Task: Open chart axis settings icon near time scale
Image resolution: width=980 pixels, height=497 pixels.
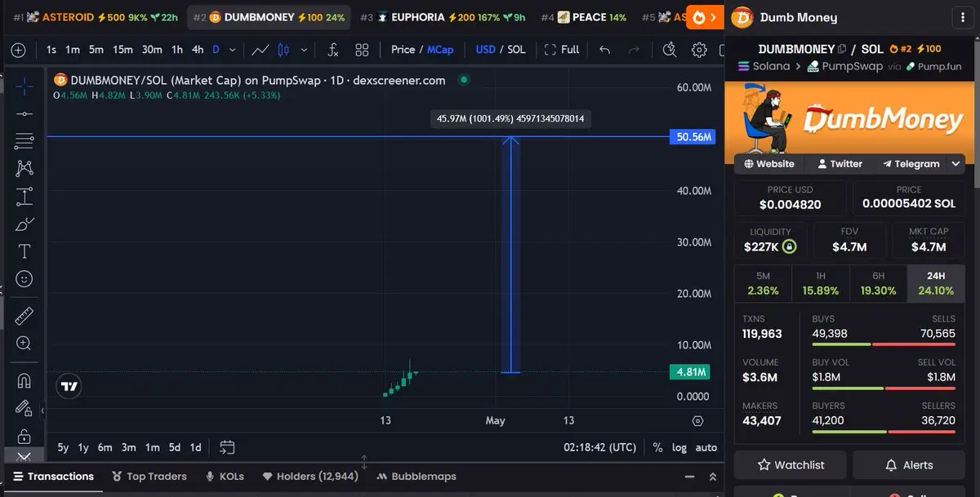Action: (x=697, y=421)
